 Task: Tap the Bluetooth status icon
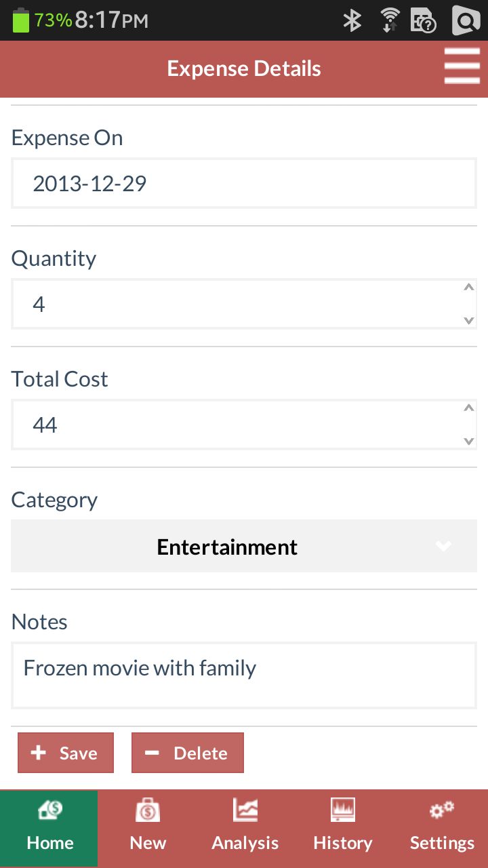click(x=352, y=20)
